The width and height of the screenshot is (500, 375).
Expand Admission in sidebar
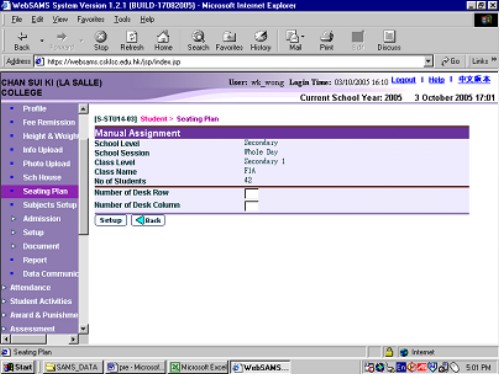42,219
